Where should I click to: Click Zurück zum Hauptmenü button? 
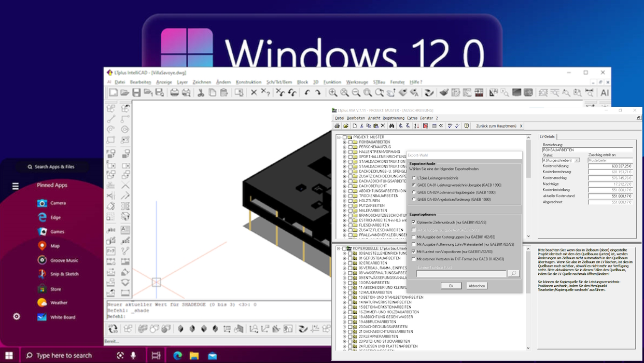pyautogui.click(x=496, y=126)
